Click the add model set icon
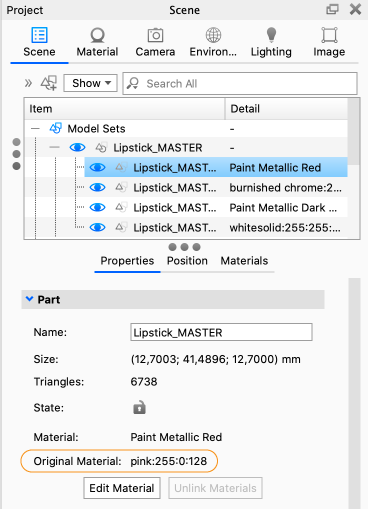The width and height of the screenshot is (368, 509). [x=49, y=83]
